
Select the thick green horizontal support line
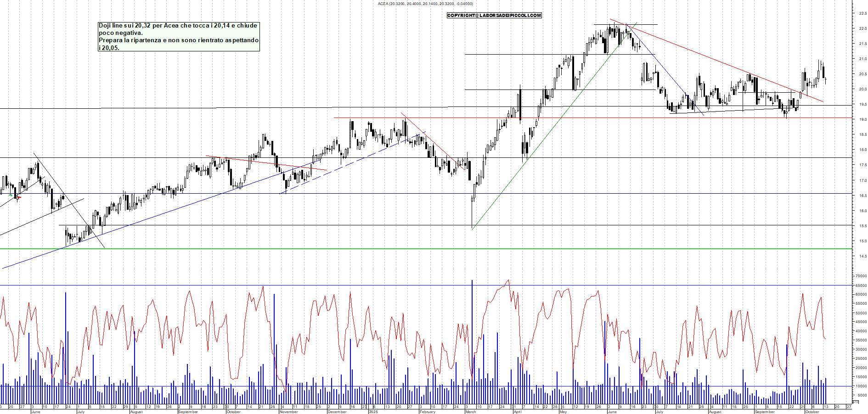(413, 249)
